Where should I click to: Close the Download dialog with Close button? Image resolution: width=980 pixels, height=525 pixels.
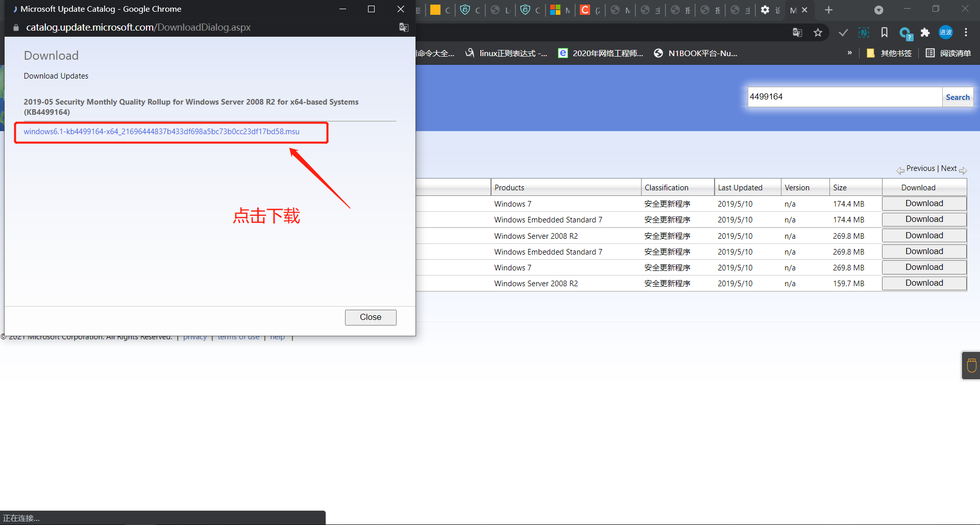pos(371,317)
